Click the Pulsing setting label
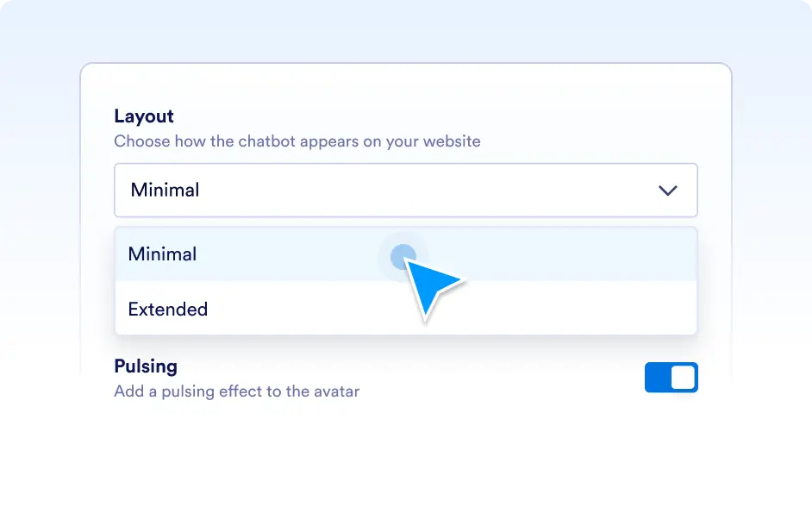 click(x=146, y=366)
